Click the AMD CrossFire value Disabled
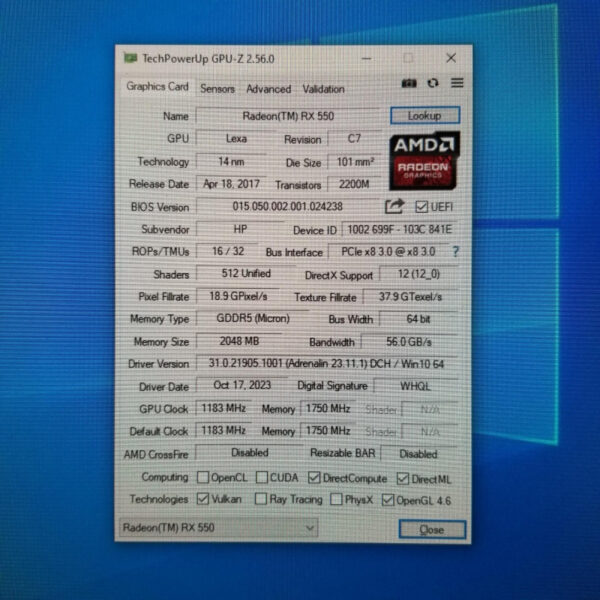The height and width of the screenshot is (600, 600). [x=249, y=453]
